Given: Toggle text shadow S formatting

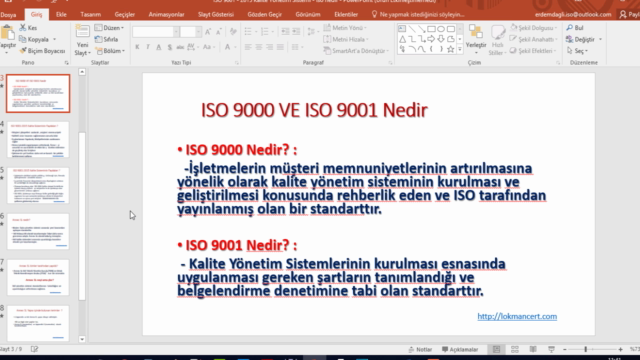Looking at the screenshot, I should [169, 47].
